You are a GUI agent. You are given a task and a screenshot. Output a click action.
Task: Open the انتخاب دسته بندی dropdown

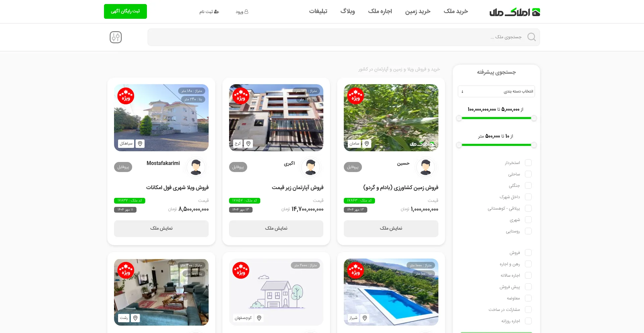click(x=496, y=91)
